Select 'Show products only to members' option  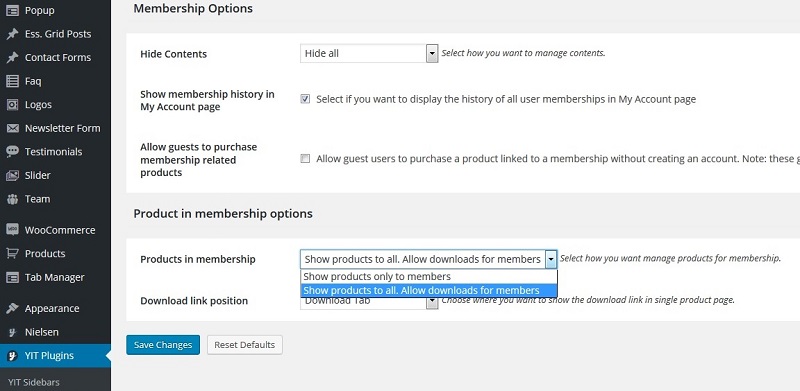pyautogui.click(x=429, y=277)
